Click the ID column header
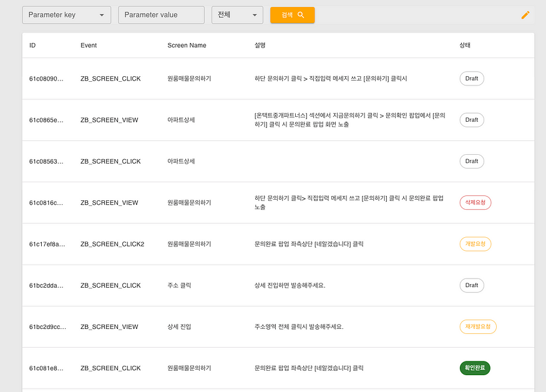Screen dimensions: 546x392 click(x=32, y=46)
